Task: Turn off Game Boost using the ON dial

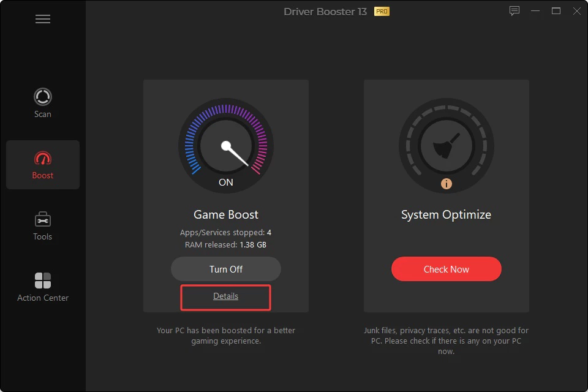Action: tap(226, 145)
